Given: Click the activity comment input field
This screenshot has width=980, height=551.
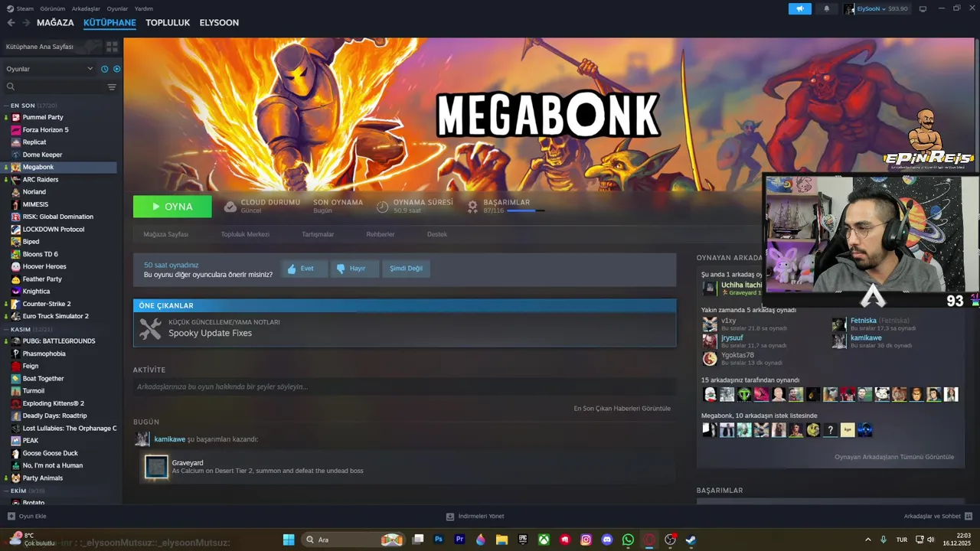Looking at the screenshot, I should pyautogui.click(x=404, y=387).
